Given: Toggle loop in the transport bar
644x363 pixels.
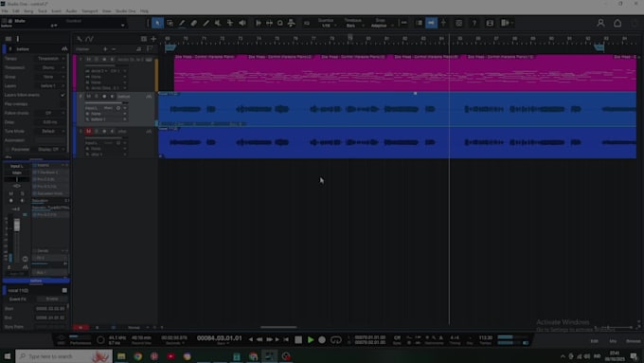Looking at the screenshot, I should coord(335,339).
